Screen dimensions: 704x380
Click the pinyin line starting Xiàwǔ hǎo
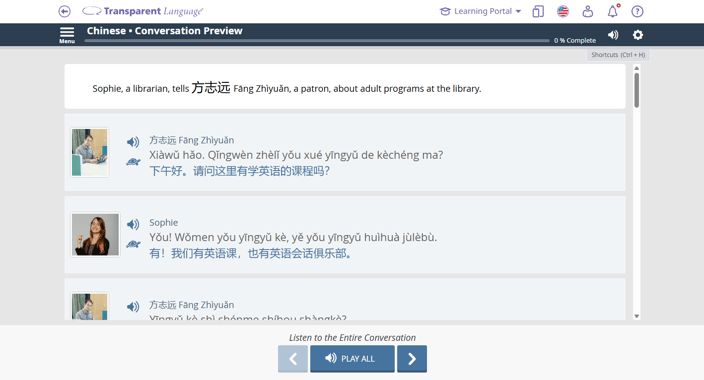tap(296, 155)
